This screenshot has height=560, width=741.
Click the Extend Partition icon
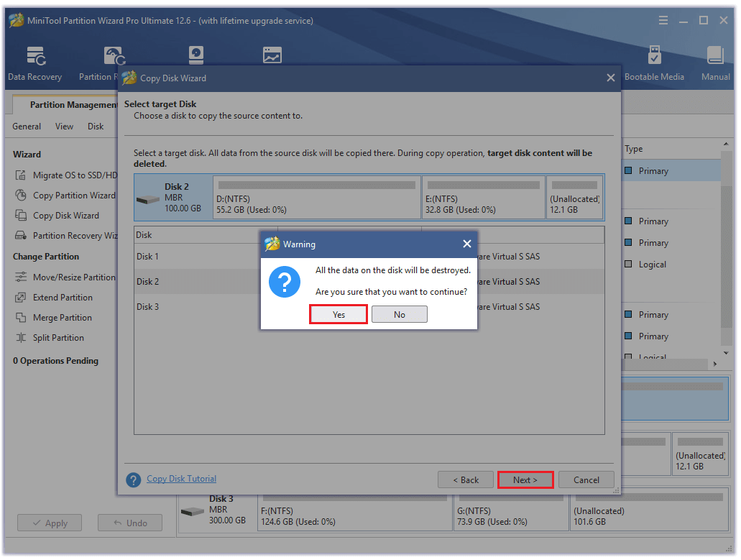click(21, 297)
